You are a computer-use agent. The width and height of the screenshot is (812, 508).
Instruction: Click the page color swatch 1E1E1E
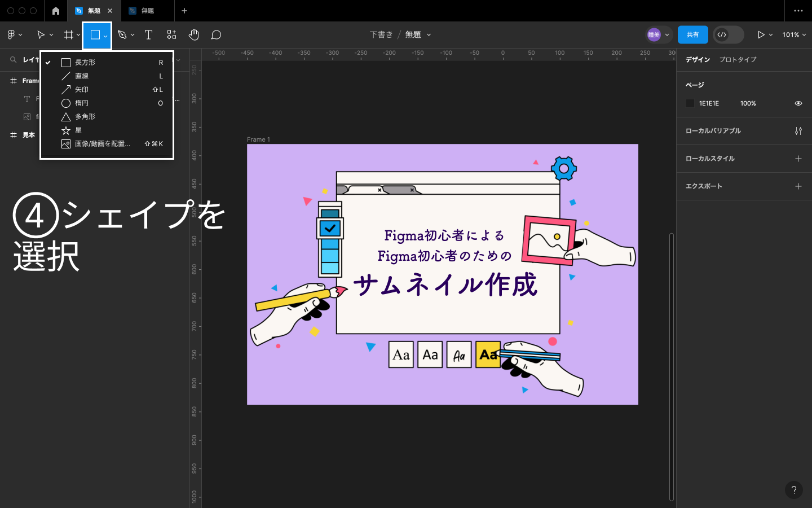[690, 103]
